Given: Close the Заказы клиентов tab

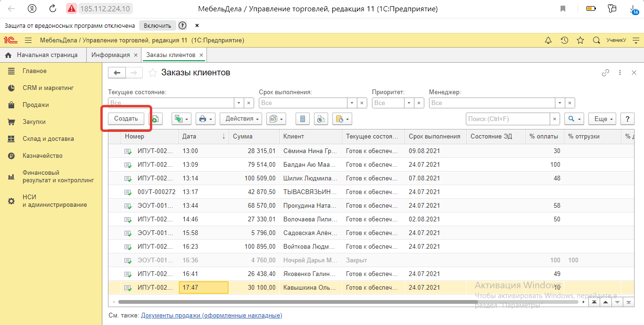Looking at the screenshot, I should (201, 55).
